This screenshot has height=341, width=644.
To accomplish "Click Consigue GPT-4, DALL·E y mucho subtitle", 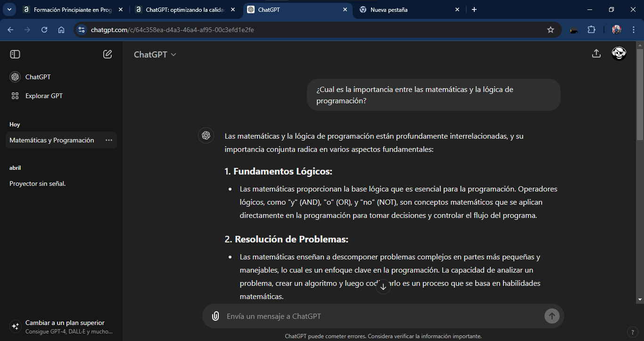I will tap(69, 332).
